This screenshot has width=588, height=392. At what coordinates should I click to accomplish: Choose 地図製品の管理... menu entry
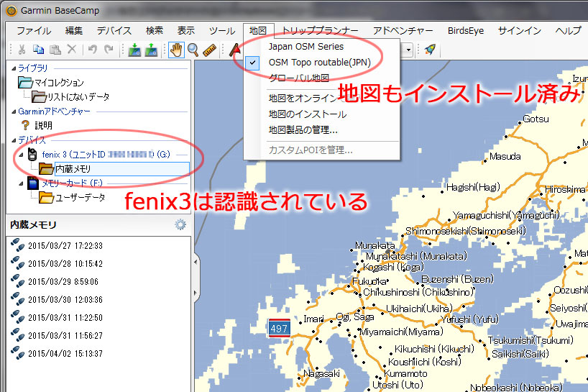(x=303, y=129)
